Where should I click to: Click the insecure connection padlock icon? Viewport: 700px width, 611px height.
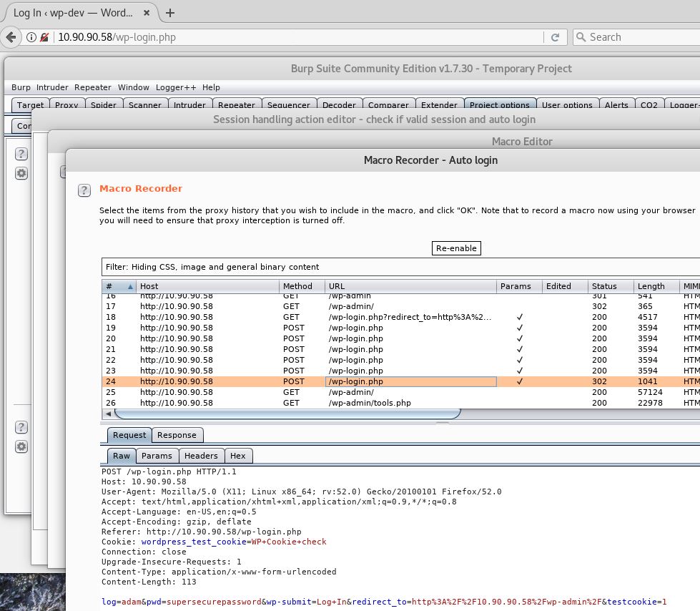44,37
